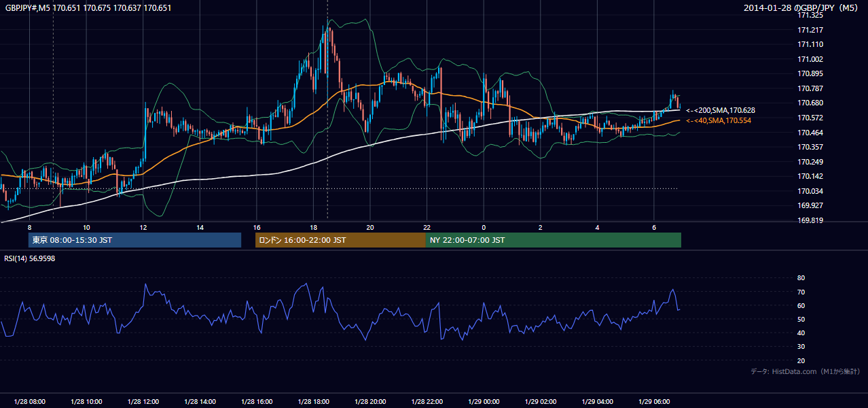Click the price axis value 171.217
The image size is (868, 408).
click(810, 30)
